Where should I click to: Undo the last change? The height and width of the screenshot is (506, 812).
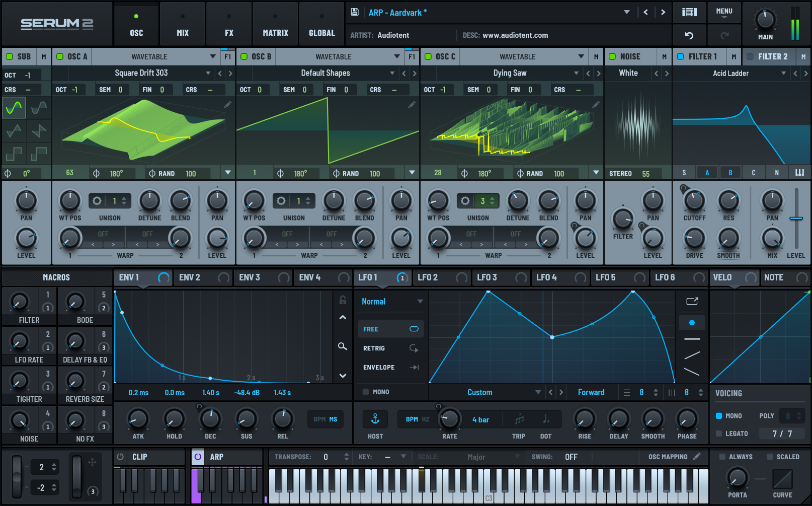pyautogui.click(x=689, y=35)
